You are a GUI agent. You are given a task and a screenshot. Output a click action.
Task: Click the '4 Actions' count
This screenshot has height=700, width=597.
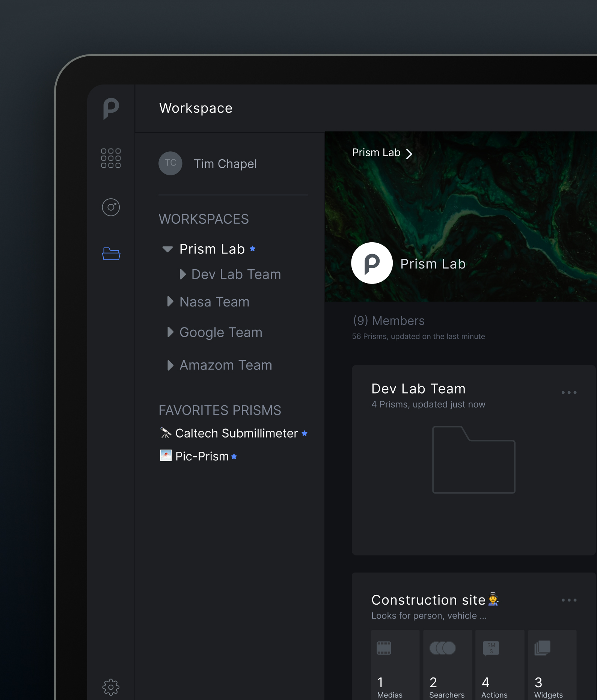[x=494, y=688]
